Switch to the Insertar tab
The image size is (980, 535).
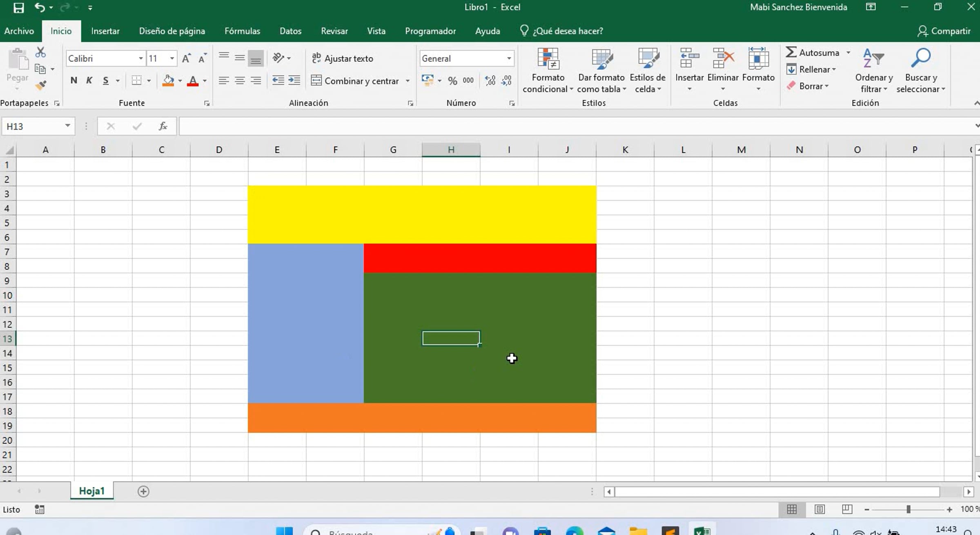coord(105,31)
